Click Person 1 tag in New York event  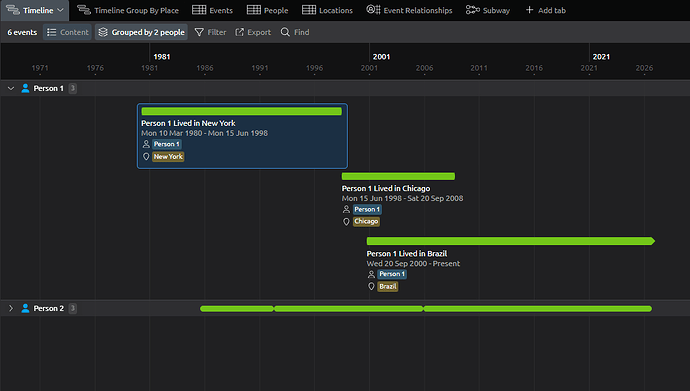coord(167,144)
